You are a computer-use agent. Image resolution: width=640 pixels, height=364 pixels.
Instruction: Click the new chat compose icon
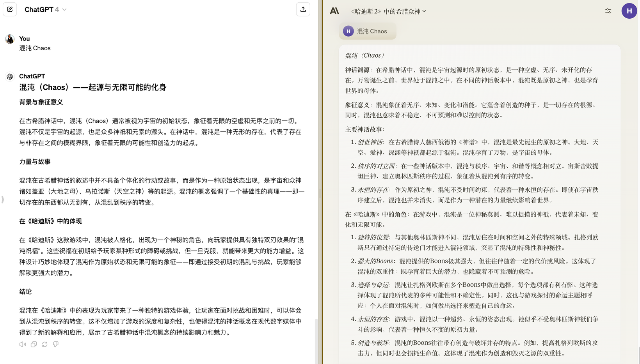10,9
